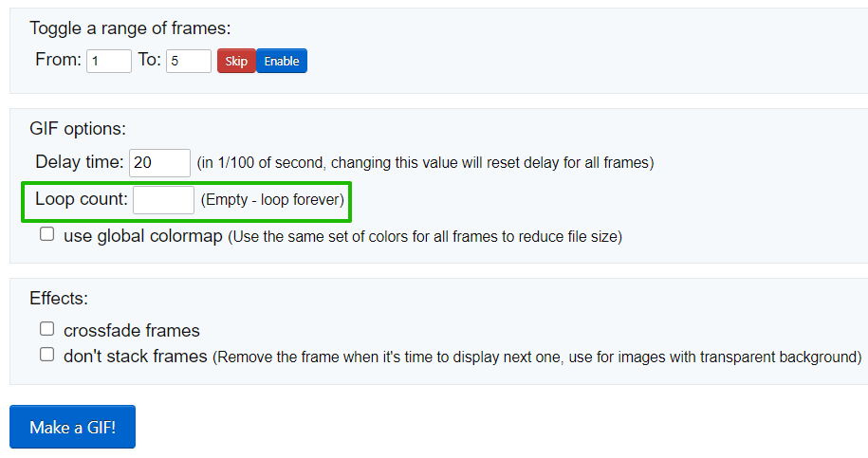The height and width of the screenshot is (458, 868).
Task: Click the From frame number field
Action: [x=109, y=61]
